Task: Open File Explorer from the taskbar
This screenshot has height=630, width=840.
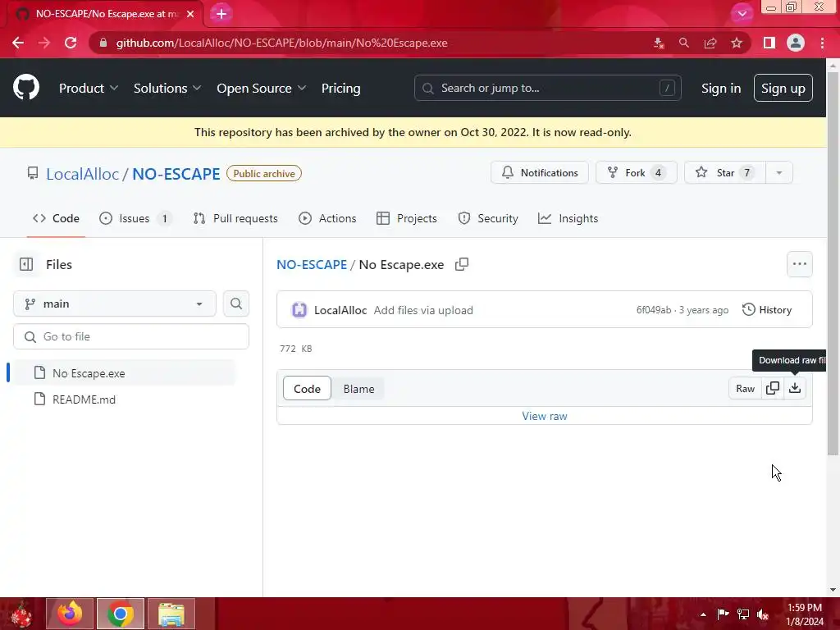Action: [x=171, y=614]
